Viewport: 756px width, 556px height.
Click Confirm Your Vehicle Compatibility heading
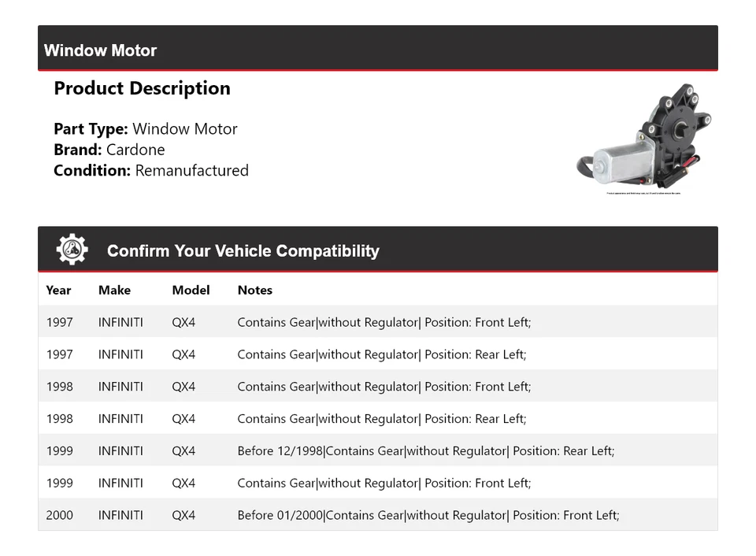click(243, 251)
